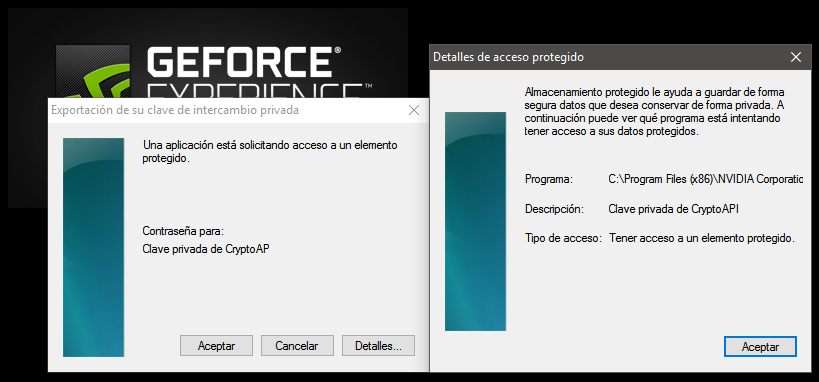Select the Descripción value Clave privada de CryptoAPI

674,209
